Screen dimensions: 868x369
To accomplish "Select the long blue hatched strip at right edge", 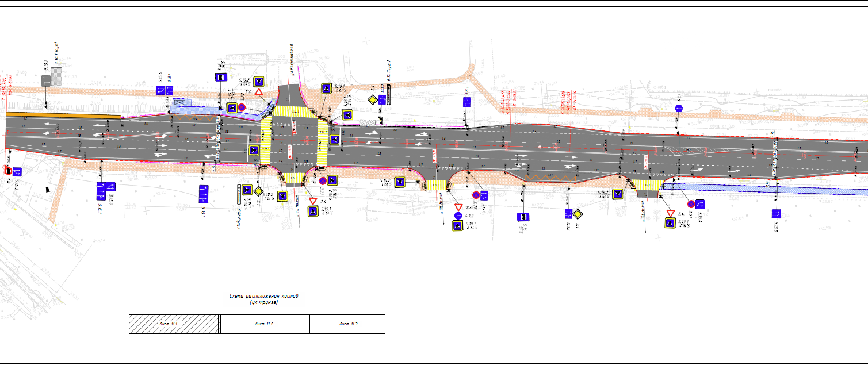I will pyautogui.click(x=765, y=189).
